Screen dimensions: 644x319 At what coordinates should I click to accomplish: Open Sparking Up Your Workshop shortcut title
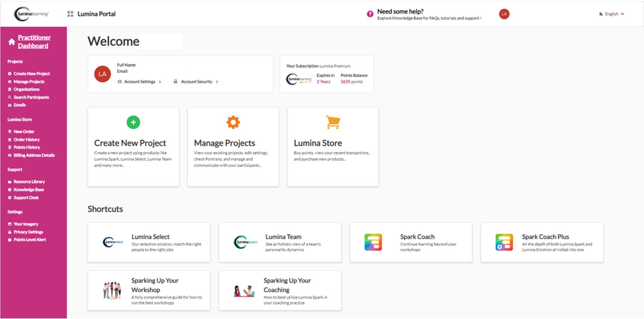[x=155, y=285]
